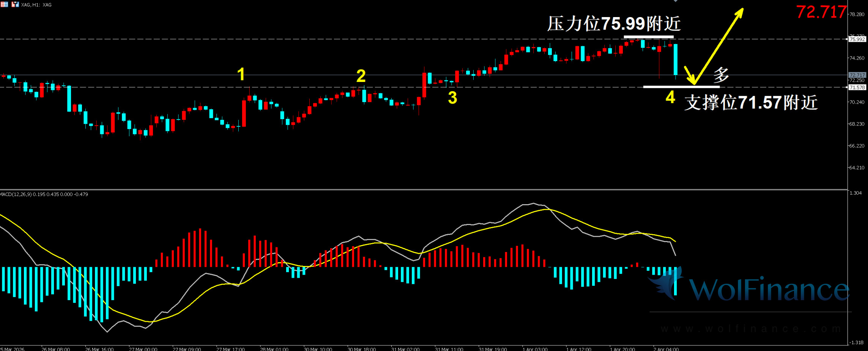Select the yellow number 3 marker
This screenshot has width=868, height=351.
coord(452,98)
